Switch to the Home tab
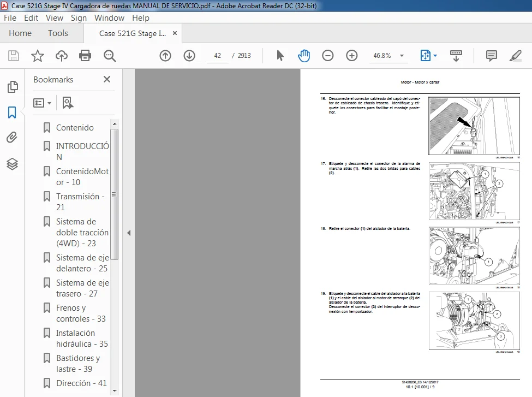The image size is (532, 397). pyautogui.click(x=20, y=33)
